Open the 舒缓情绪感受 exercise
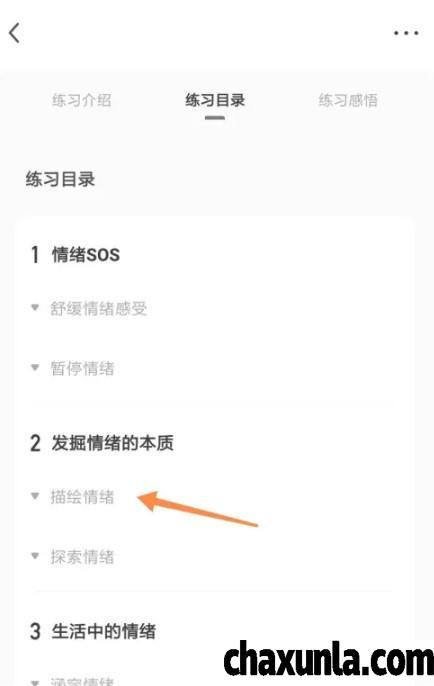 coord(98,308)
